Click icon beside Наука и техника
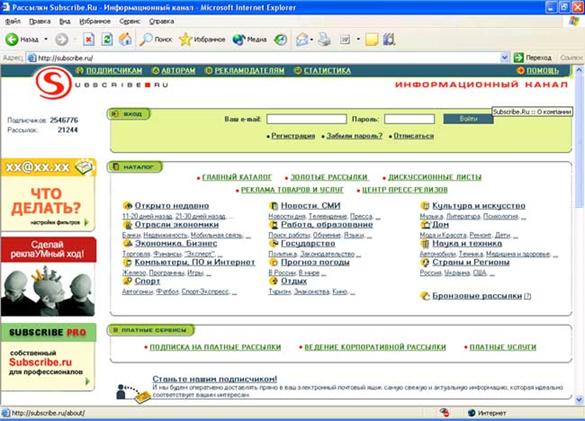585x421 pixels. (425, 244)
